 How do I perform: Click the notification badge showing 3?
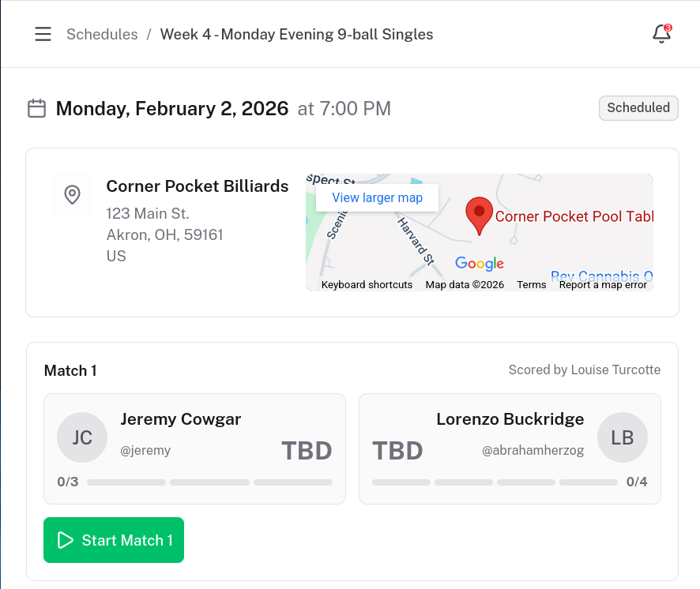coord(669,27)
